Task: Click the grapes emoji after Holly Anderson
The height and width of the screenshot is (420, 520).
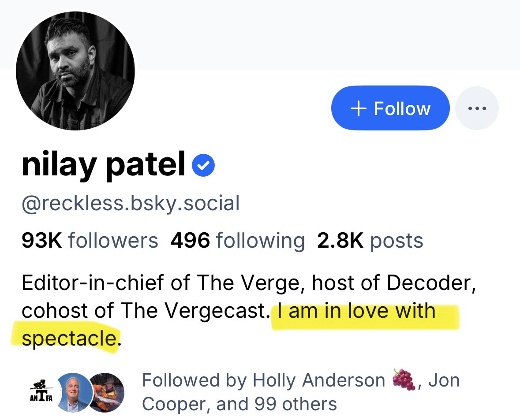Action: point(404,380)
